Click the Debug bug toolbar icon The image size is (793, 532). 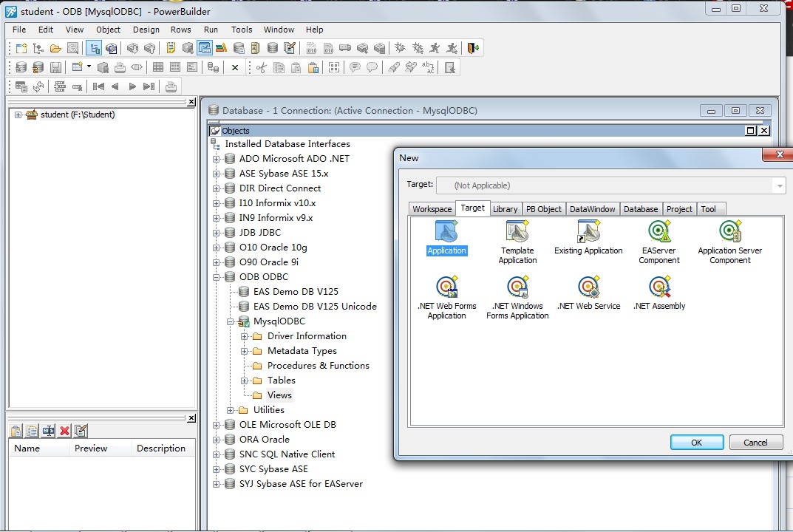(x=400, y=48)
